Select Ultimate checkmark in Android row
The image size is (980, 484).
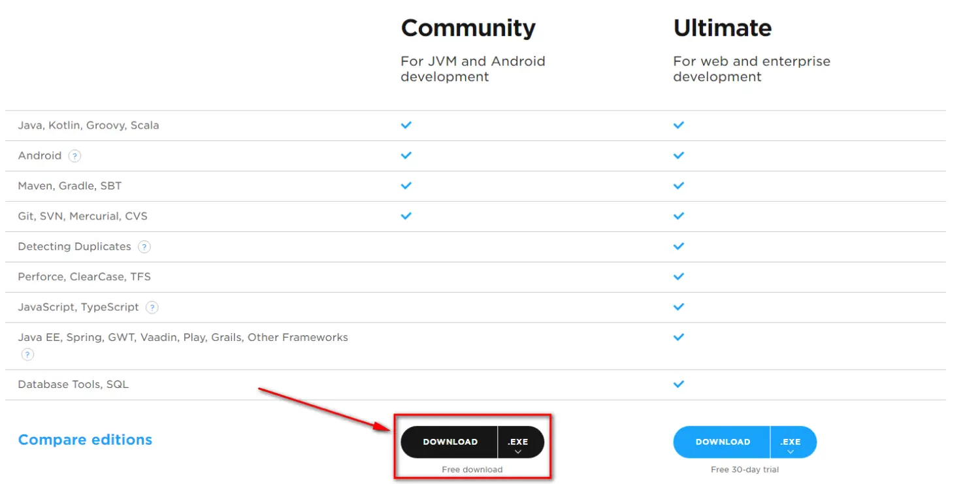tap(679, 155)
